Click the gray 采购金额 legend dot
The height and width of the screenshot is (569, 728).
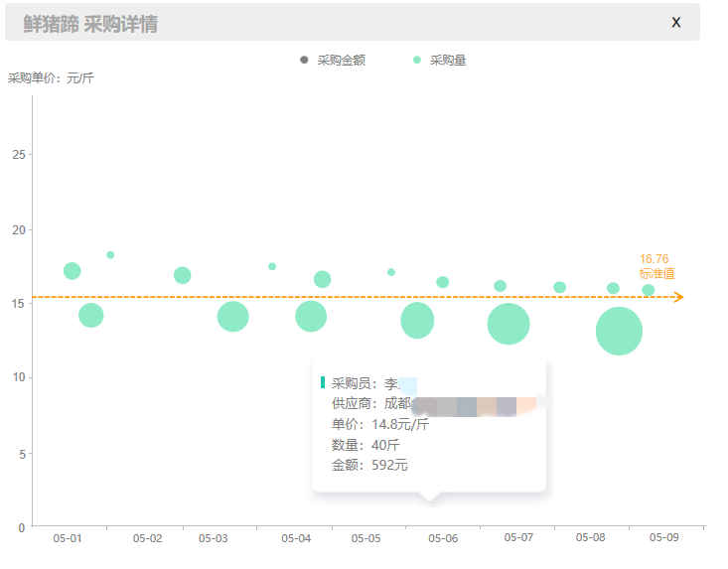click(304, 61)
